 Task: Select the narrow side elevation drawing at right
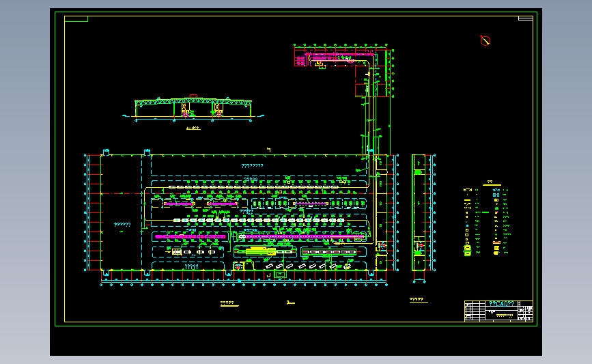point(423,219)
